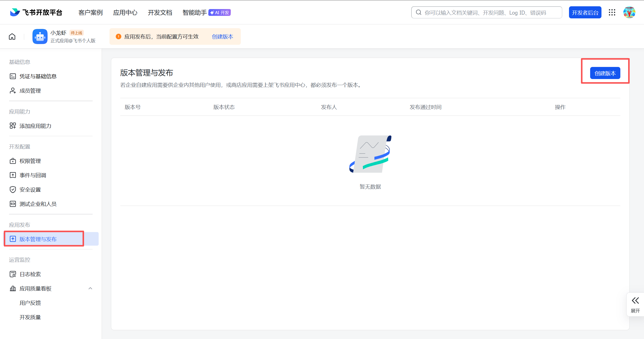Open the nine-dot apps grid icon
This screenshot has height=339, width=644.
(612, 12)
